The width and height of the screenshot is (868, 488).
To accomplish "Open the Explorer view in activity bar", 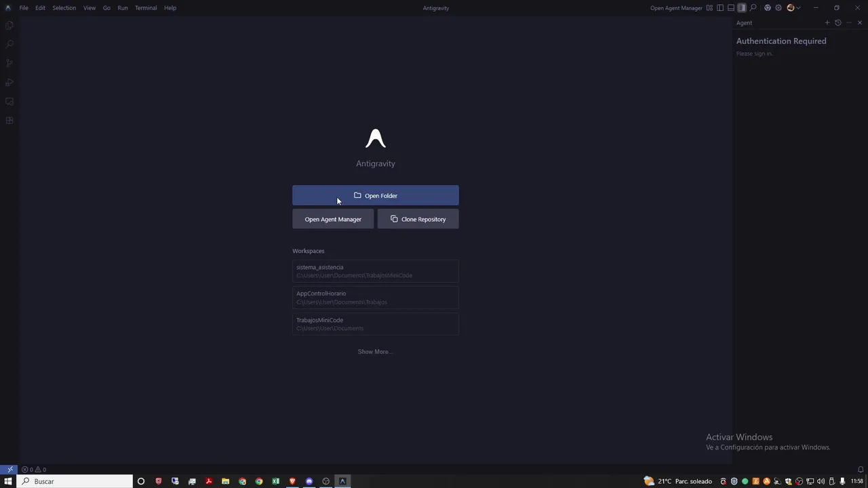I will [9, 25].
